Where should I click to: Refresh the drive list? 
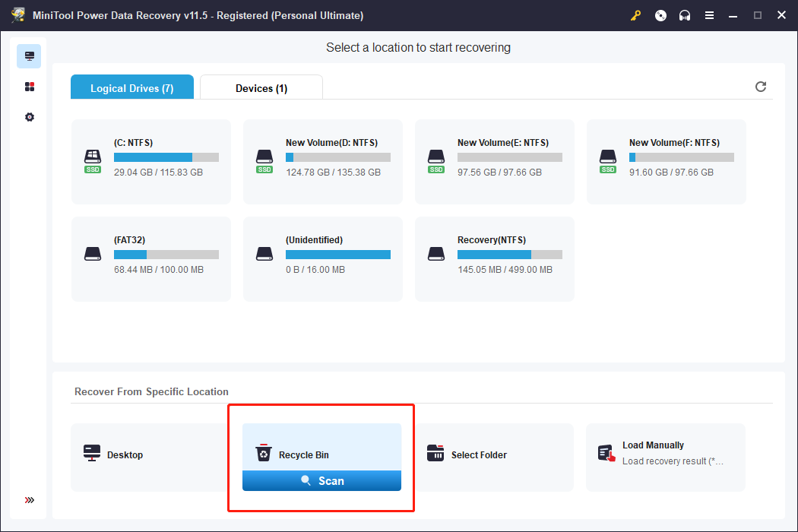click(760, 87)
